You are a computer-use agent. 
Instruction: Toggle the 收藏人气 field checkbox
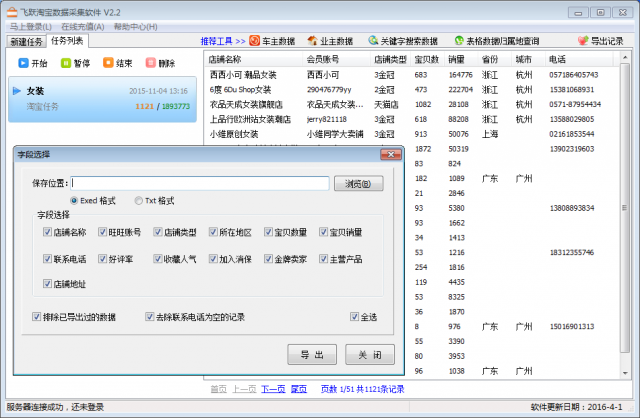coord(158,258)
